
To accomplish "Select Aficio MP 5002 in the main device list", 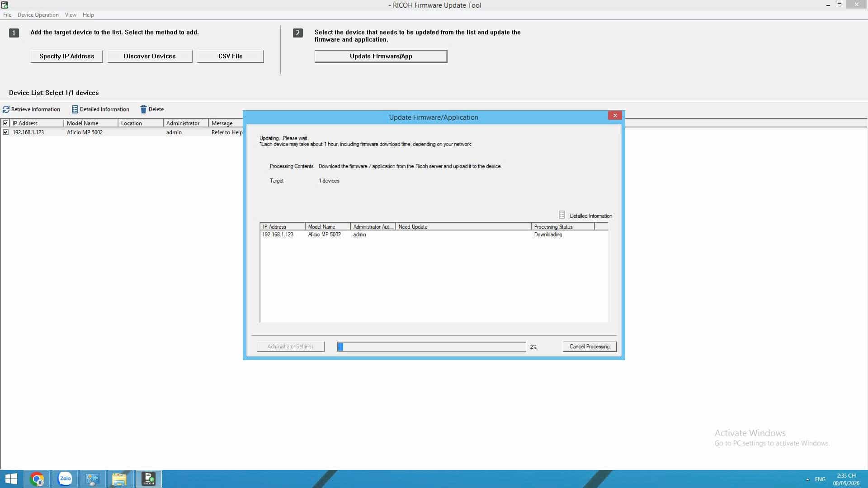I will point(85,132).
